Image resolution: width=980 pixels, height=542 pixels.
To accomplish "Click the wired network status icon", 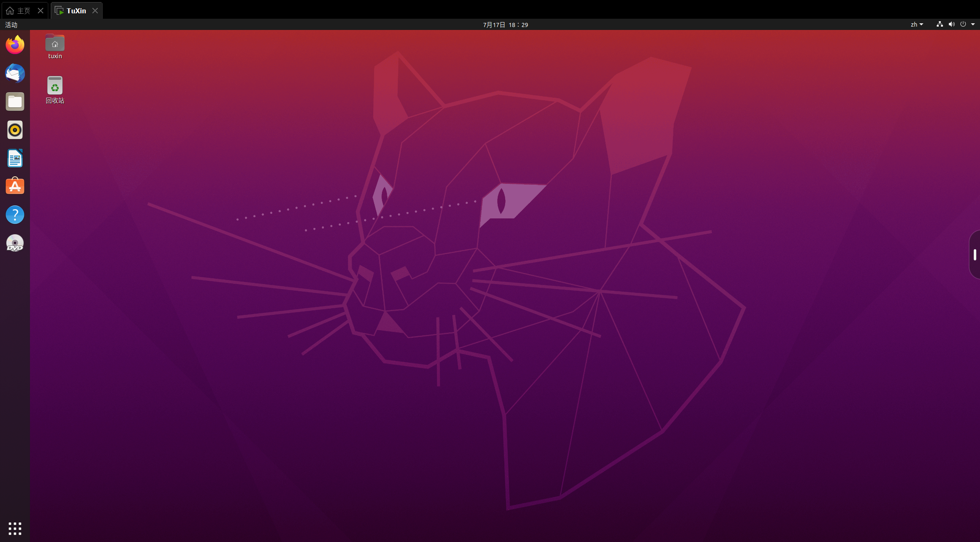I will [940, 25].
